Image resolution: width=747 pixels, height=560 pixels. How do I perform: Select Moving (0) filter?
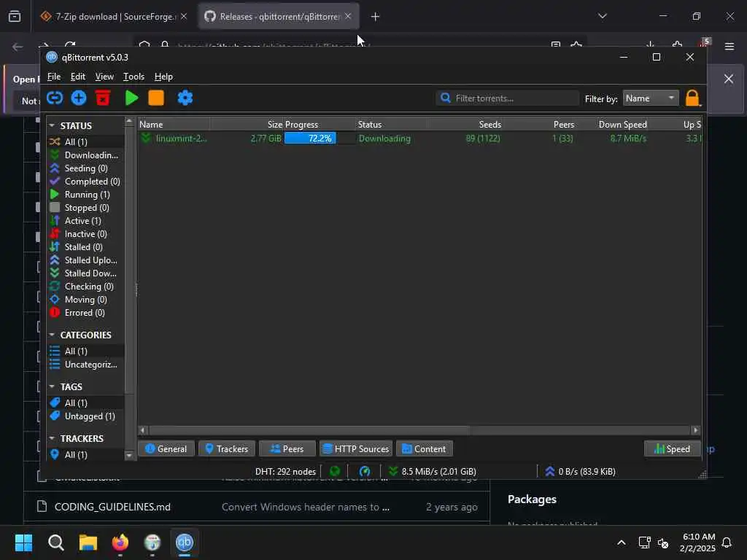86,300
